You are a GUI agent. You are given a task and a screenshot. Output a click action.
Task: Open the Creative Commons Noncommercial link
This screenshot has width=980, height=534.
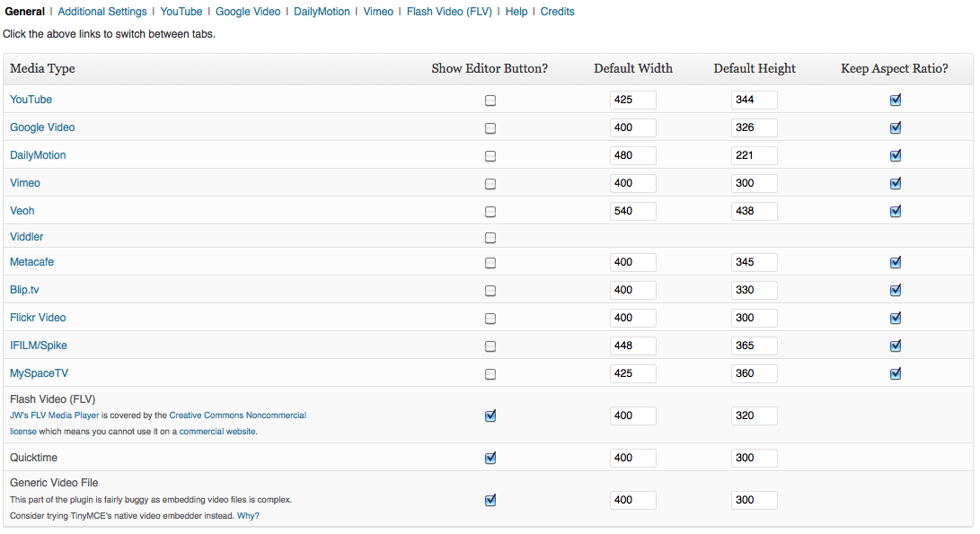[x=237, y=416]
